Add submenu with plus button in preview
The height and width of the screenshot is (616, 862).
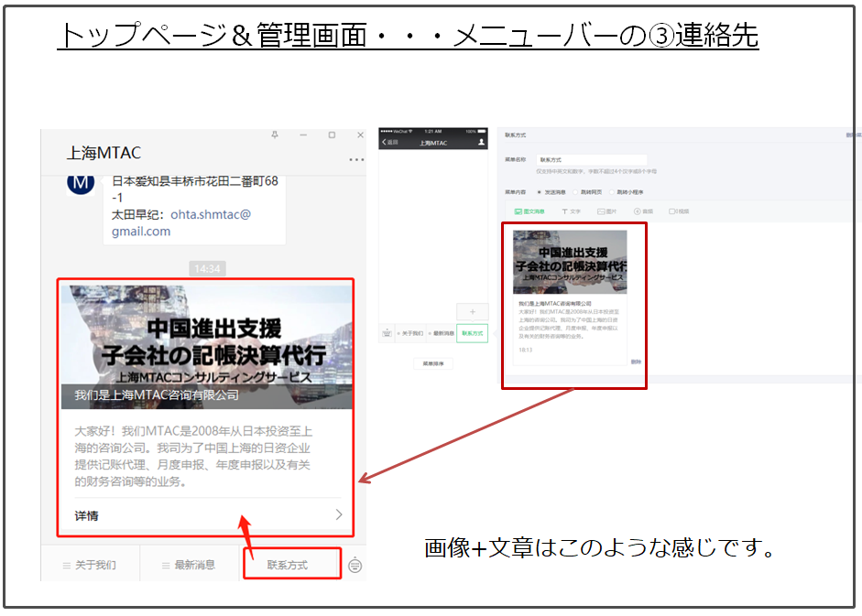point(473,311)
